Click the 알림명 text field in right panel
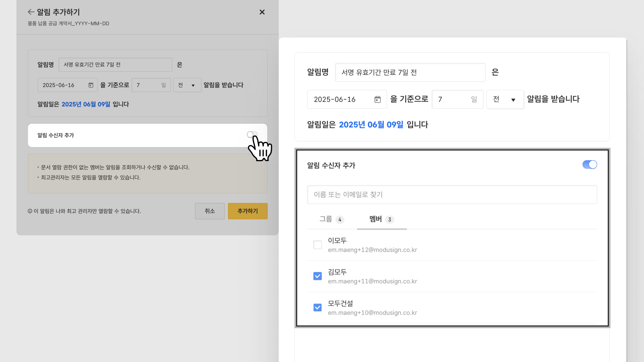644x362 pixels. click(410, 72)
